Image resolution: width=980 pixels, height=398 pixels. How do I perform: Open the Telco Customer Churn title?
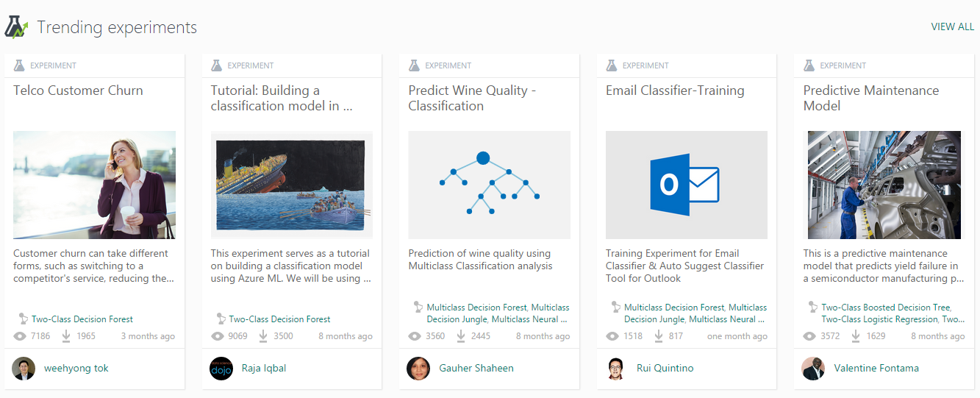pos(78,90)
